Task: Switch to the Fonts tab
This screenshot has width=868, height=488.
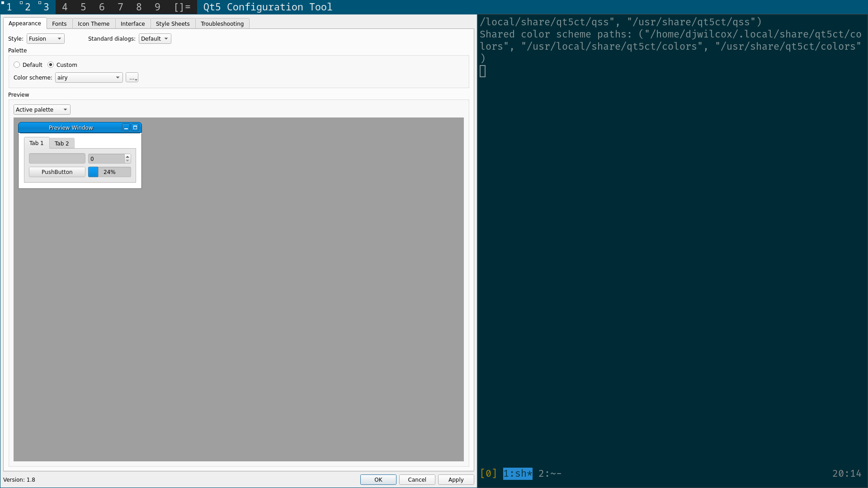Action: (58, 23)
